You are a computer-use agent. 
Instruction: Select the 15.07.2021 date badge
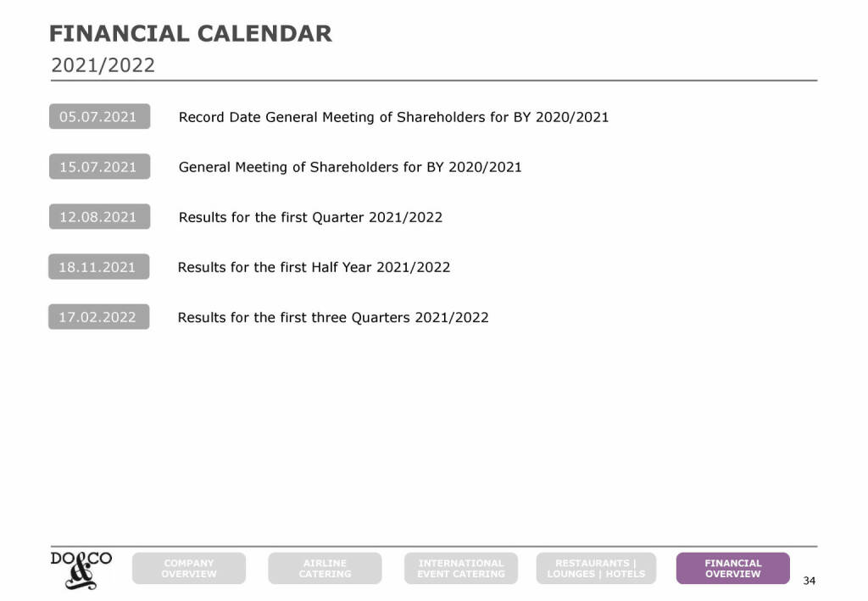(x=98, y=167)
